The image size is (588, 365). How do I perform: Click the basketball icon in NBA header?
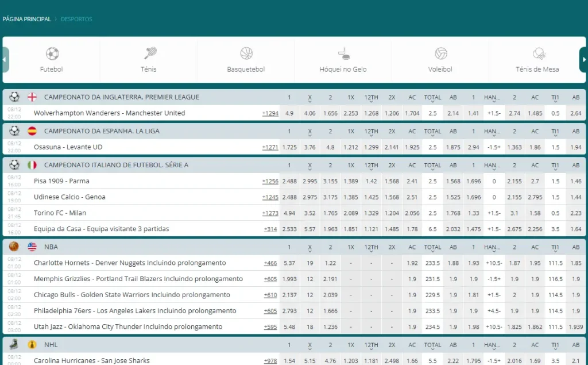14,247
